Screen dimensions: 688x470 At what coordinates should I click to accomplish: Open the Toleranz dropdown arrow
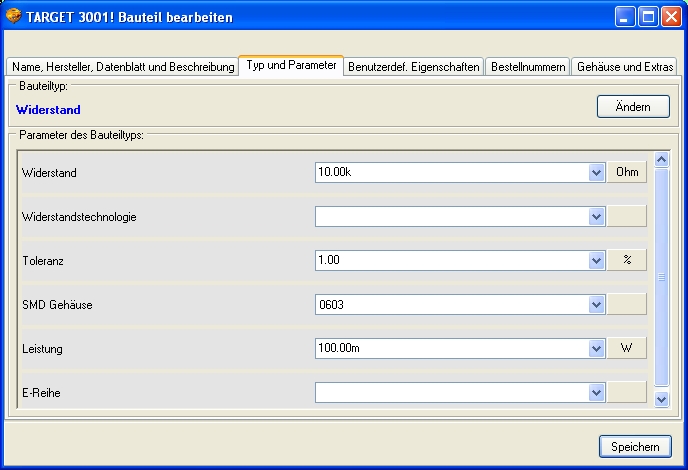point(597,260)
